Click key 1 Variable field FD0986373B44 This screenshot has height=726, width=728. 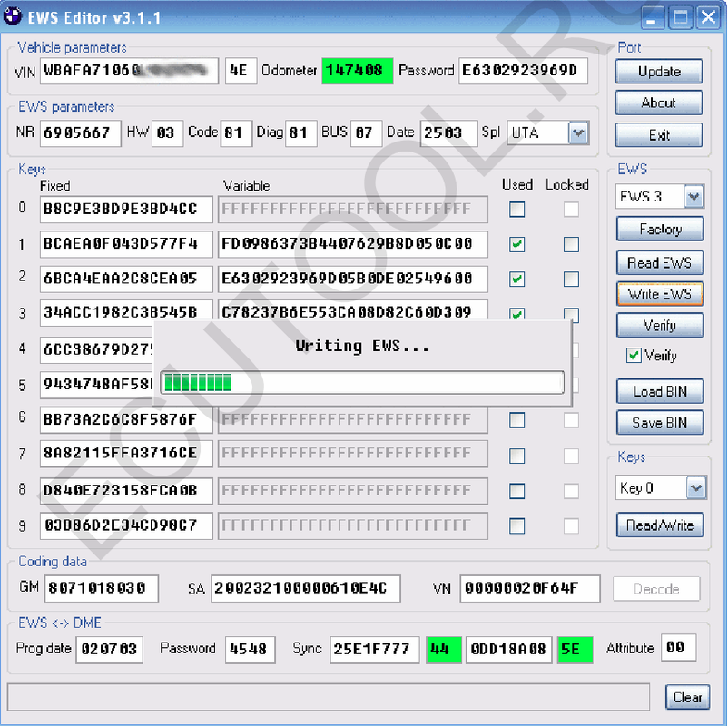(353, 244)
